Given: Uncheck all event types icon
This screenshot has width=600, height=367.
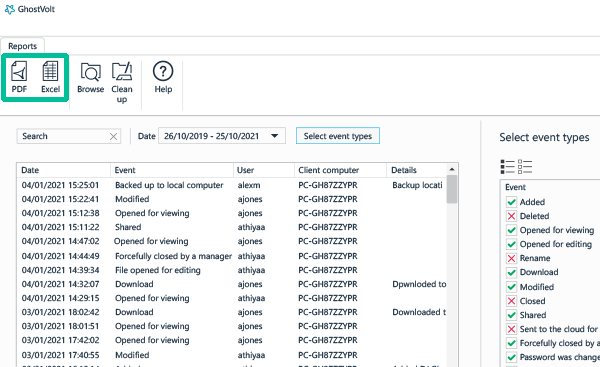Looking at the screenshot, I should [525, 167].
